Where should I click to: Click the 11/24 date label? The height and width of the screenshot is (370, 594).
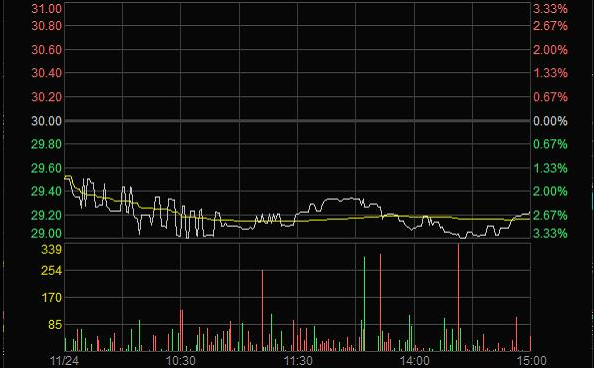pyautogui.click(x=64, y=360)
